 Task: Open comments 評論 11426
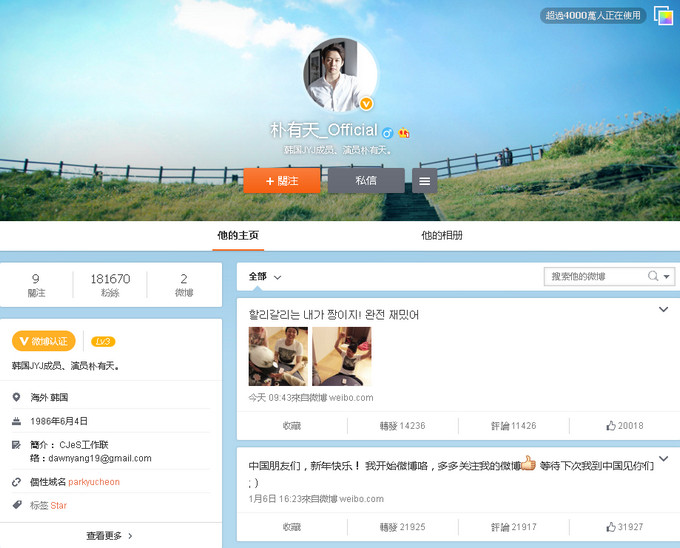(513, 426)
